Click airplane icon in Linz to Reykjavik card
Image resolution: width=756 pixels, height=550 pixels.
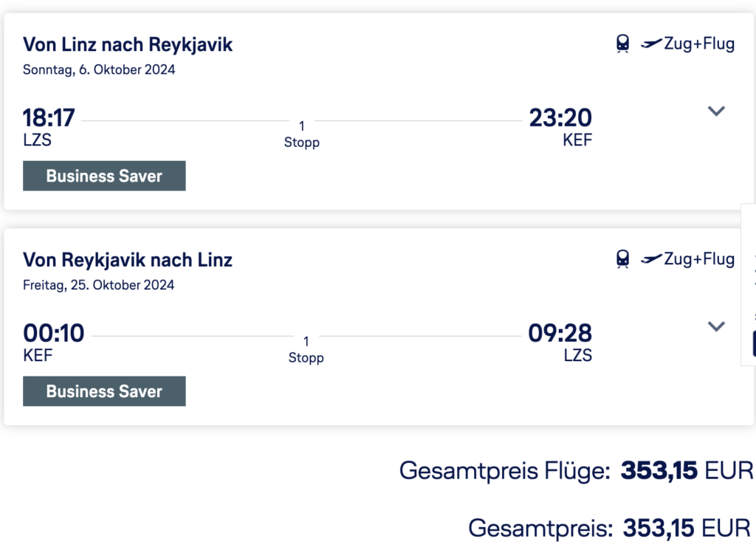point(651,44)
